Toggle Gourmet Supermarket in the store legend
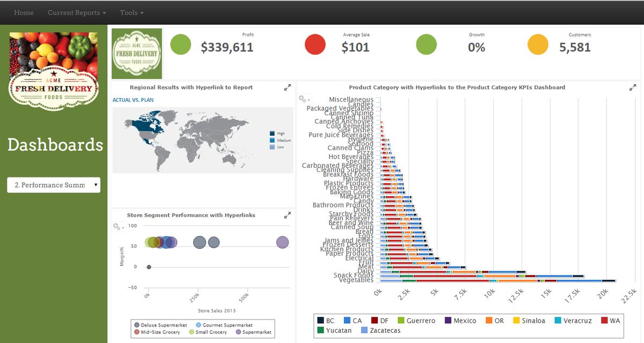This screenshot has width=644, height=343. 224,325
